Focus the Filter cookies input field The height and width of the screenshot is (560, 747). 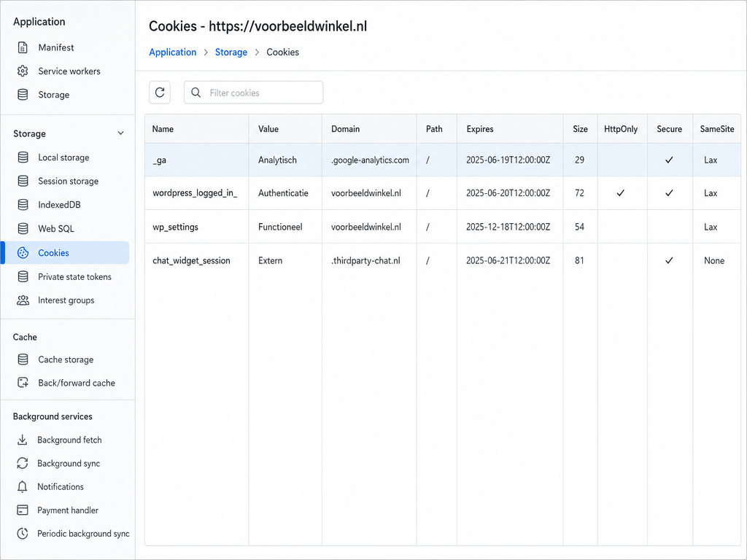(x=253, y=93)
